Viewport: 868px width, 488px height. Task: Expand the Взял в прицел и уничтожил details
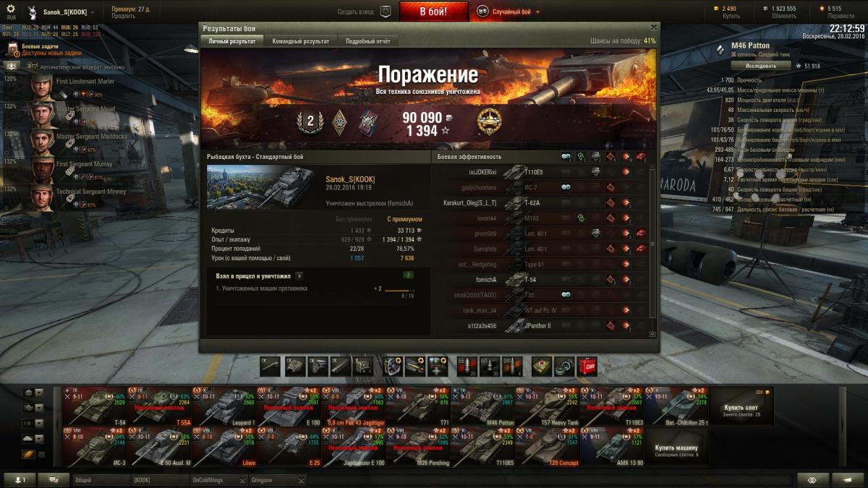tap(299, 276)
